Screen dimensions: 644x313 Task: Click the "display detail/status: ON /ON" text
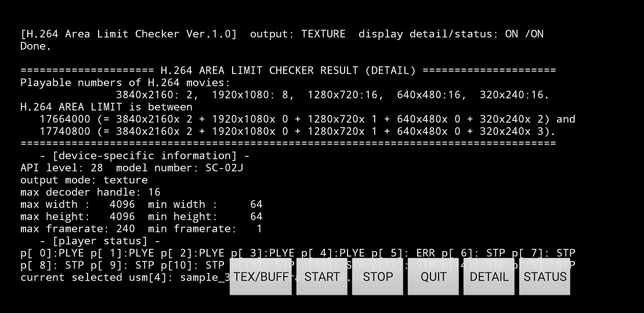click(451, 34)
